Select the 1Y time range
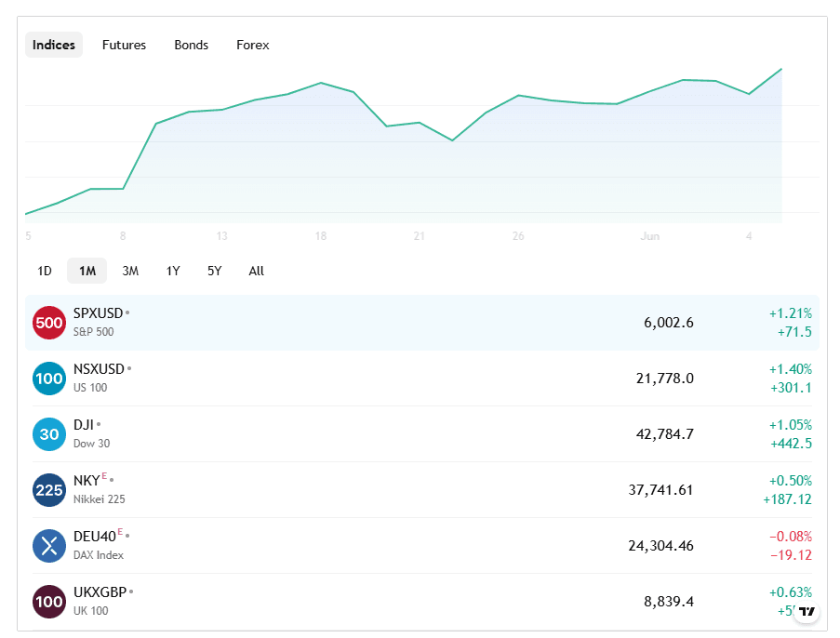The width and height of the screenshot is (840, 638). [172, 271]
